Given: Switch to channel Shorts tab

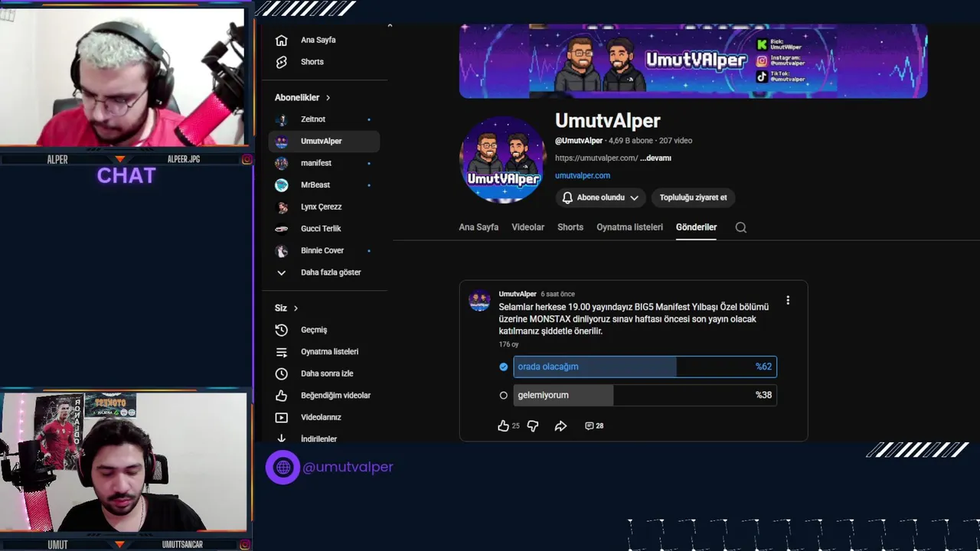Looking at the screenshot, I should [570, 227].
